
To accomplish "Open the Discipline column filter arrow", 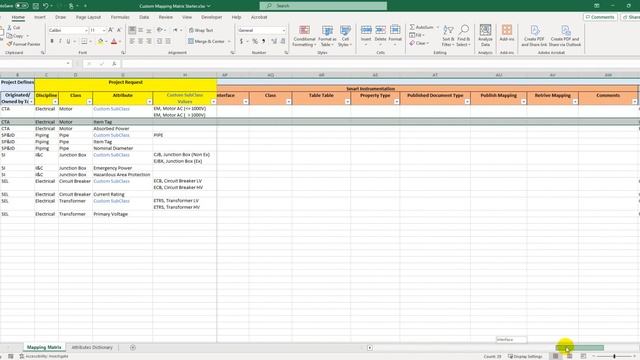I will [55, 102].
